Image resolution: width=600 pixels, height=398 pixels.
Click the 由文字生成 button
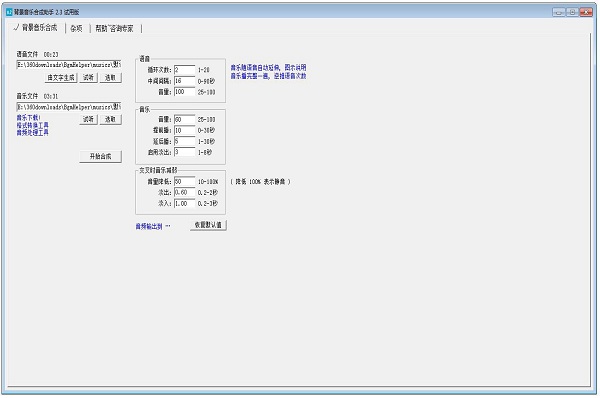(61, 78)
